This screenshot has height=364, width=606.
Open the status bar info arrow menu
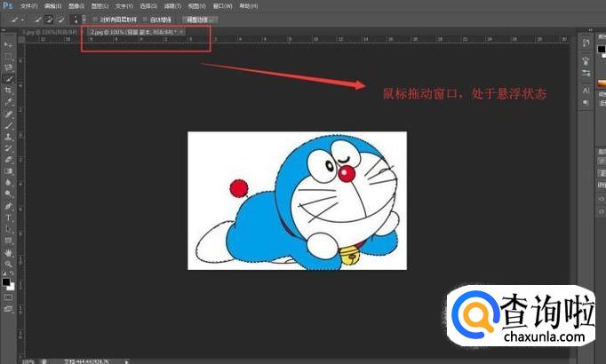(x=127, y=361)
